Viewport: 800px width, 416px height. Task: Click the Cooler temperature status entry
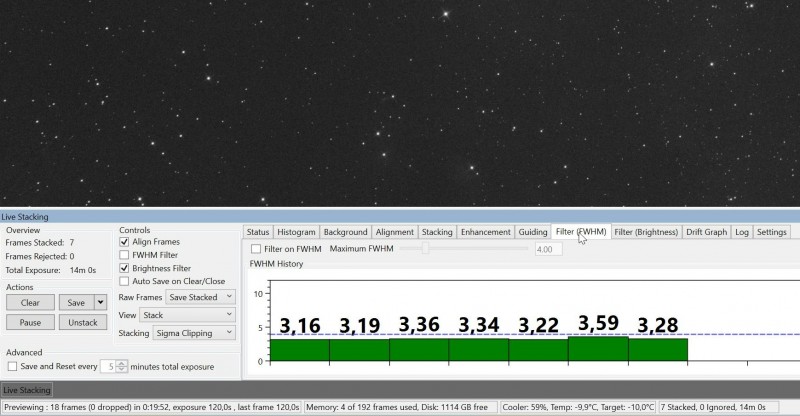[x=578, y=407]
